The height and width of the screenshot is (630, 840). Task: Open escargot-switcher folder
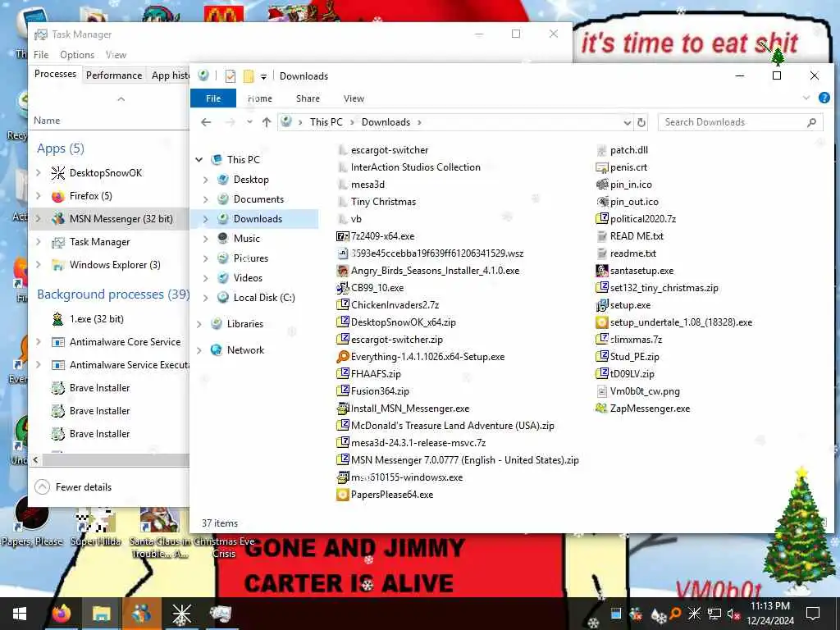tap(383, 150)
